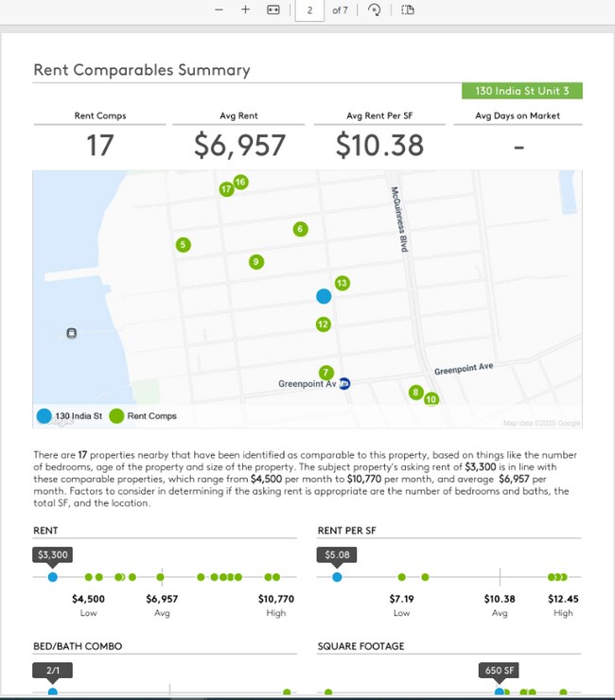
Task: Click the blue 130 India St map marker
Action: click(324, 296)
